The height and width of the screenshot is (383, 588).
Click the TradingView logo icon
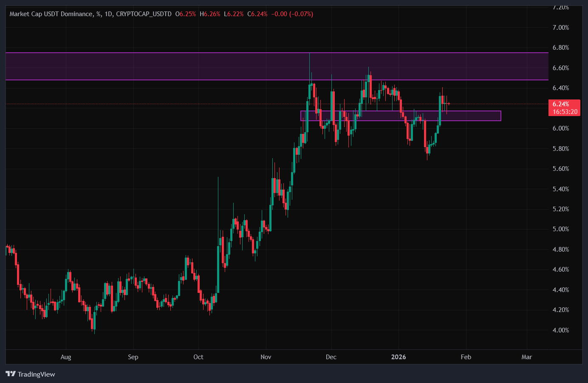[10, 374]
